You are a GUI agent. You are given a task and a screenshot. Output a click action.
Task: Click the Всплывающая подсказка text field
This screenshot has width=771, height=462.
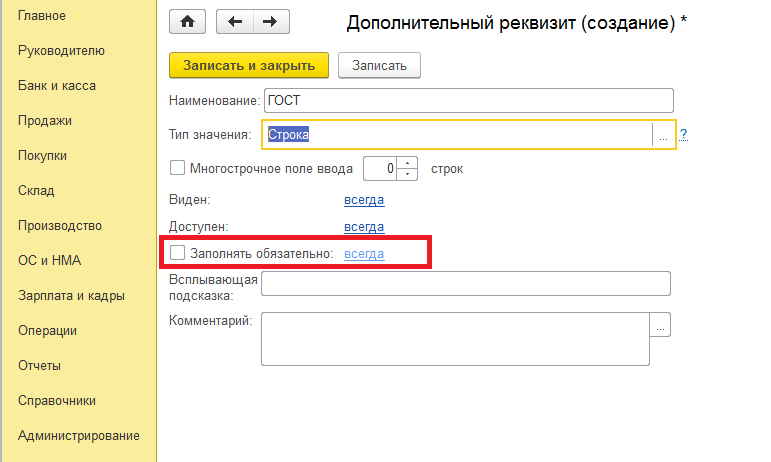tap(465, 284)
